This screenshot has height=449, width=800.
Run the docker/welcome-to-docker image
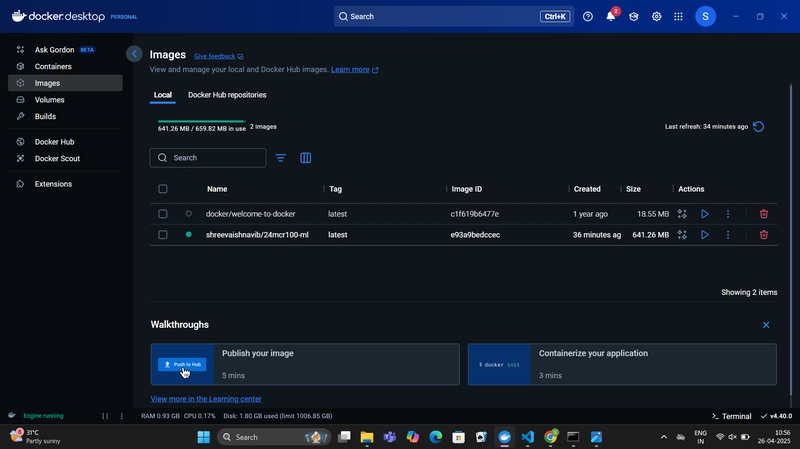tap(705, 214)
